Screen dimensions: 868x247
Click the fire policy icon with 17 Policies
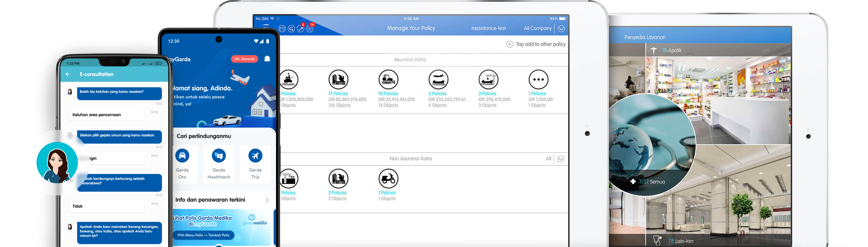(338, 80)
